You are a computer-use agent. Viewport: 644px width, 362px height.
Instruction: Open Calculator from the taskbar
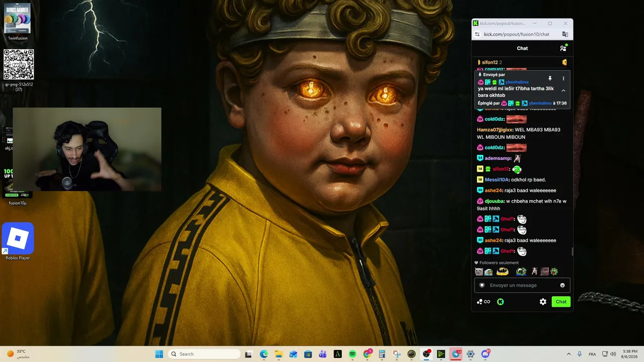[x=382, y=354]
